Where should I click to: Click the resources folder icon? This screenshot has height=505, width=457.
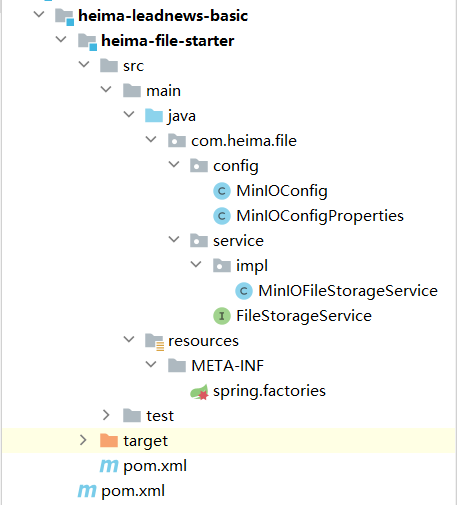(x=154, y=342)
